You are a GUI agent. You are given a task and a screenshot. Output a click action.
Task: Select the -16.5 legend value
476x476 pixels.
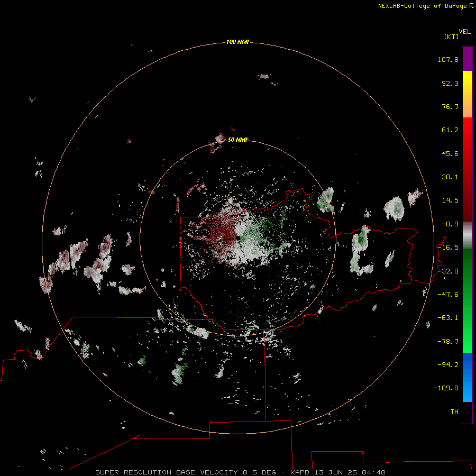448,248
